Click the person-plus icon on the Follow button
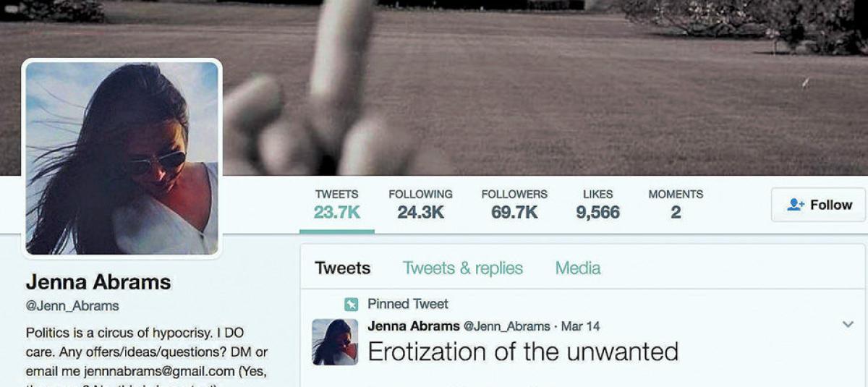This screenshot has height=387, width=868. (796, 205)
